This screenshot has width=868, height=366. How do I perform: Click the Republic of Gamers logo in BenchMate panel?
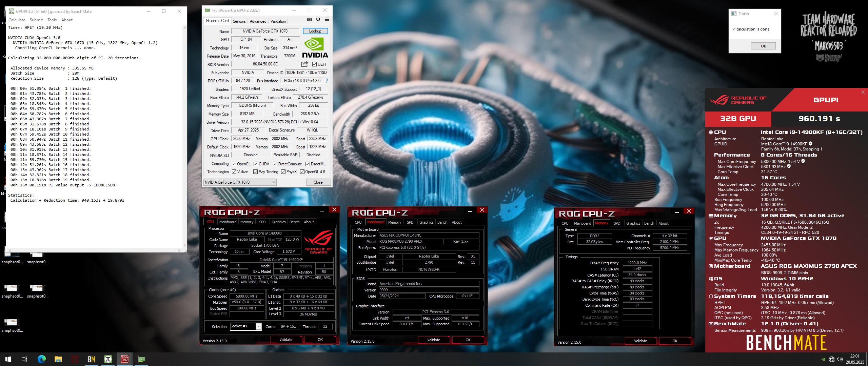click(738, 100)
